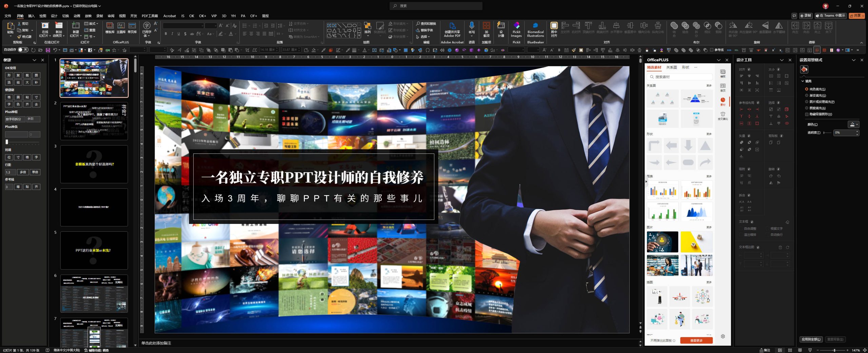Image resolution: width=868 pixels, height=353 pixels.
Task: Toggle the 参考线 guides checkbox in toolbar
Action: pyautogui.click(x=712, y=50)
